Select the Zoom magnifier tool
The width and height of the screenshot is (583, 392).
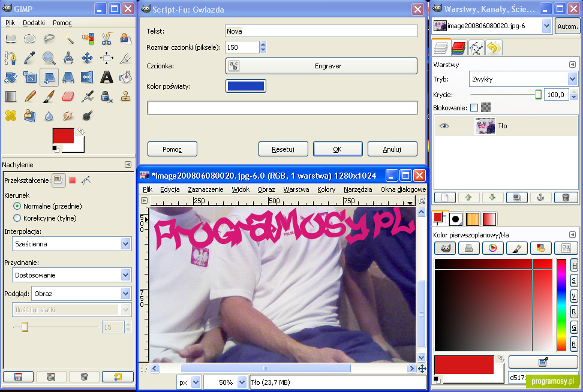pos(49,58)
